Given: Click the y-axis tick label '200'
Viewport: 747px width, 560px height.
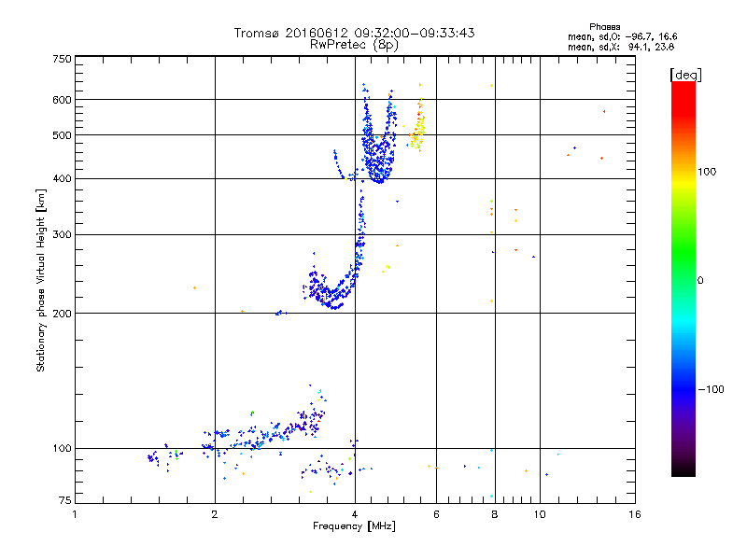Looking at the screenshot, I should pyautogui.click(x=62, y=314).
